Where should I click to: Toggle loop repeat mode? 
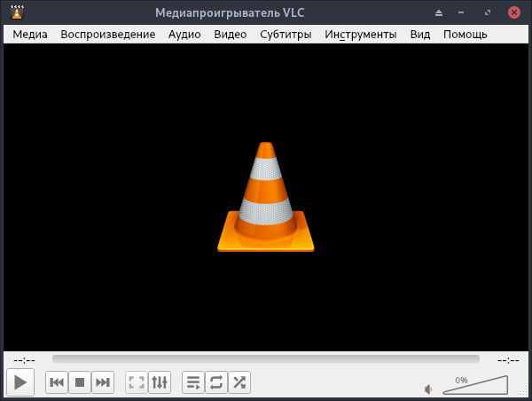point(216,382)
